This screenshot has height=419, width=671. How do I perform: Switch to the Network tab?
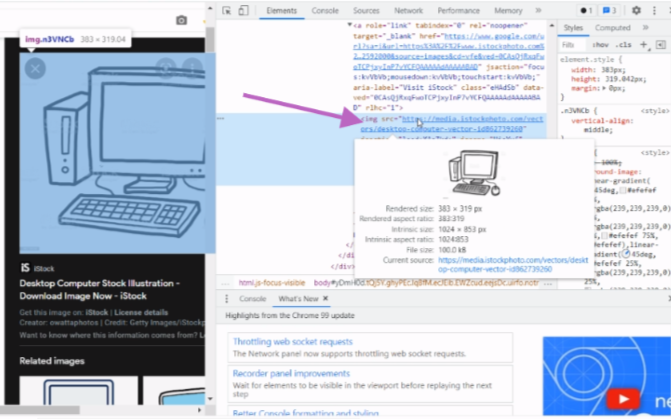coord(408,11)
